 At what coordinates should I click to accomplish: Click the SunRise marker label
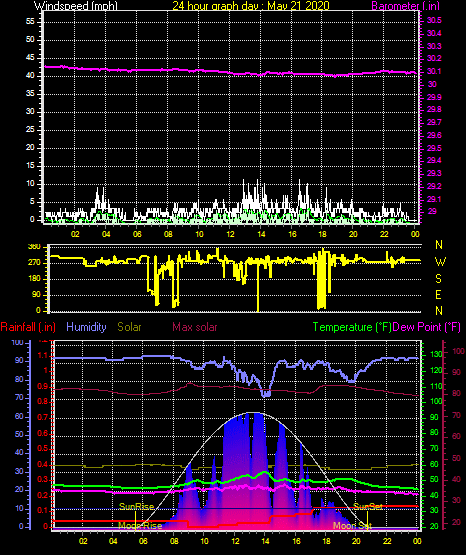[136, 507]
